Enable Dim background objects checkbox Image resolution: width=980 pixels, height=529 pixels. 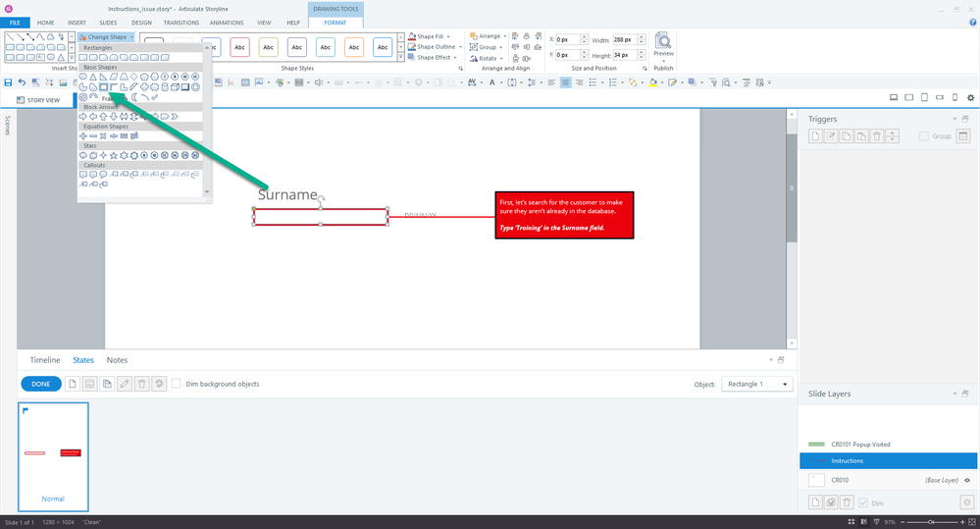[177, 384]
